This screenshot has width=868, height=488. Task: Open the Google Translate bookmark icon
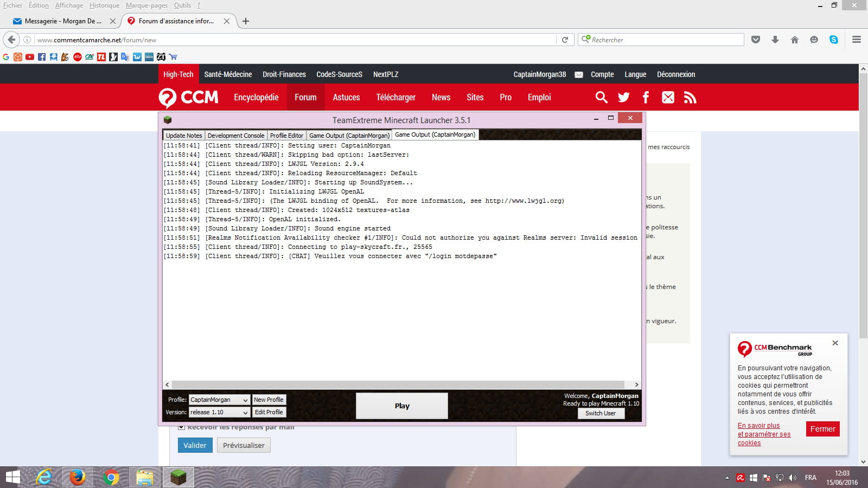pos(125,57)
